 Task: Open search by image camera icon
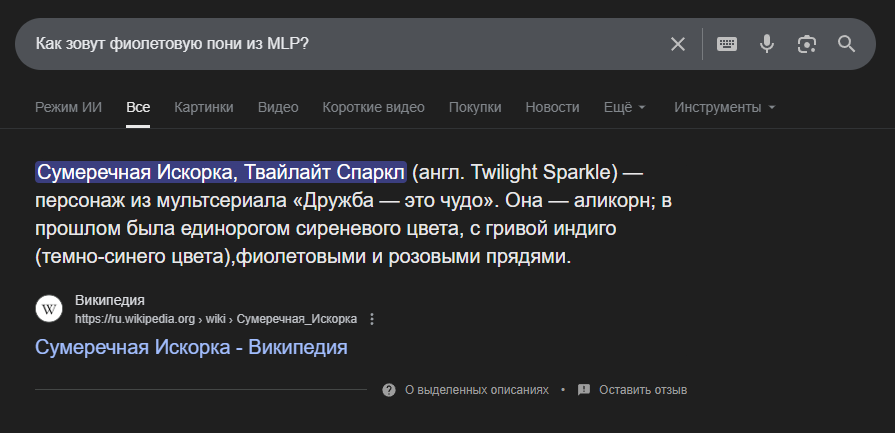tap(807, 44)
